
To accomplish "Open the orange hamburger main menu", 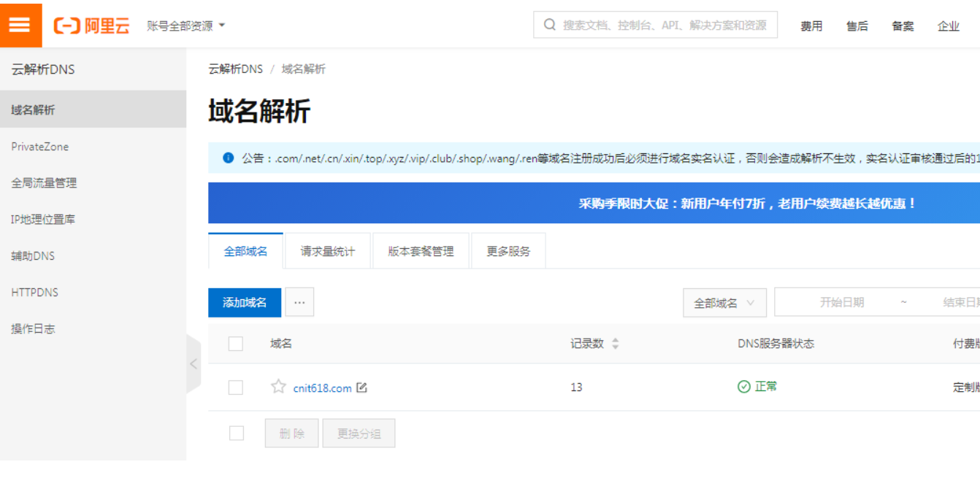I will [x=20, y=25].
